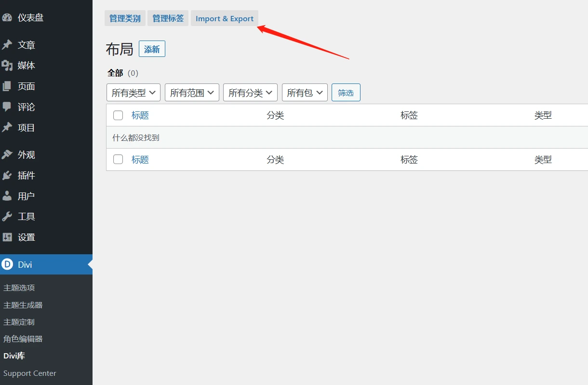Click the Plugins plug icon in sidebar
Image resolution: width=588 pixels, height=385 pixels.
tap(7, 176)
